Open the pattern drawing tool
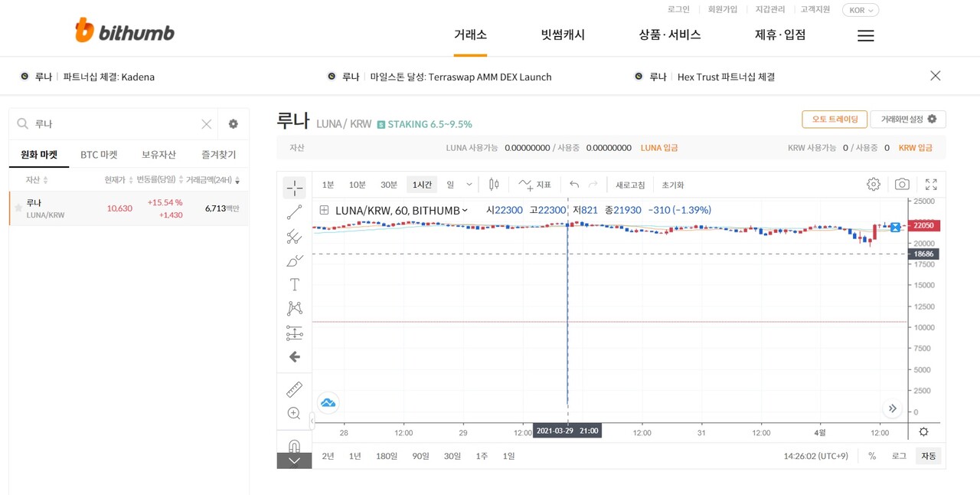The height and width of the screenshot is (495, 980). click(294, 308)
